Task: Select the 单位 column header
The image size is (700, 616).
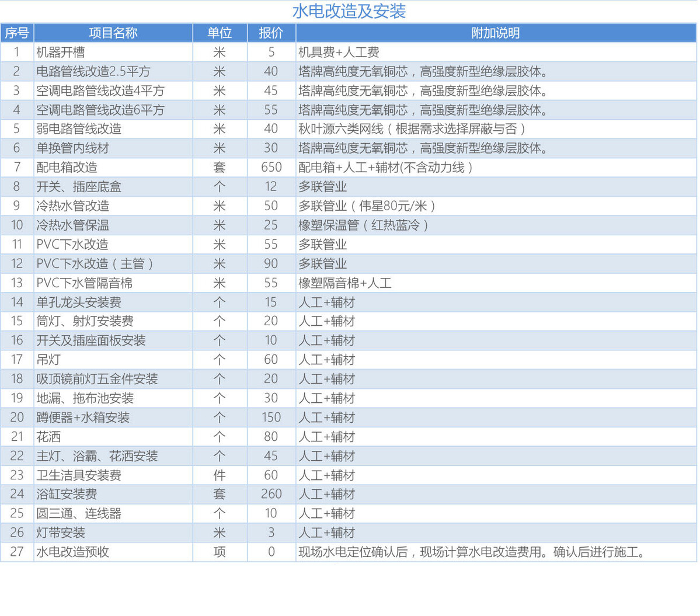Action: 220,33
